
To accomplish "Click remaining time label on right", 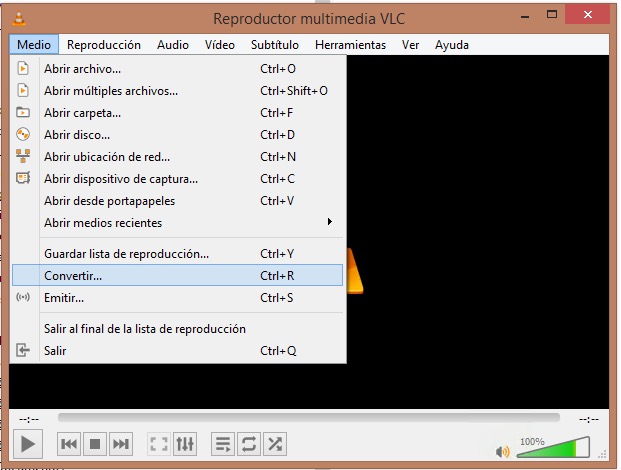I will pyautogui.click(x=589, y=419).
